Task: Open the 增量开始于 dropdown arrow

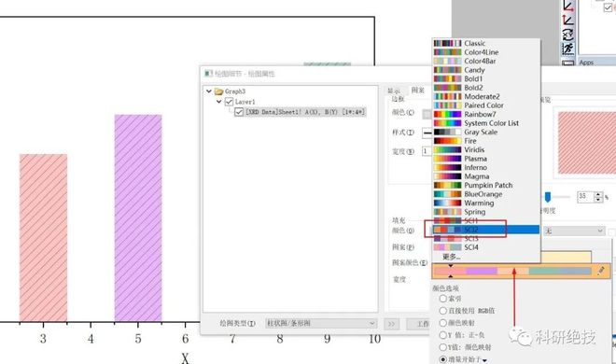Action: point(485,360)
